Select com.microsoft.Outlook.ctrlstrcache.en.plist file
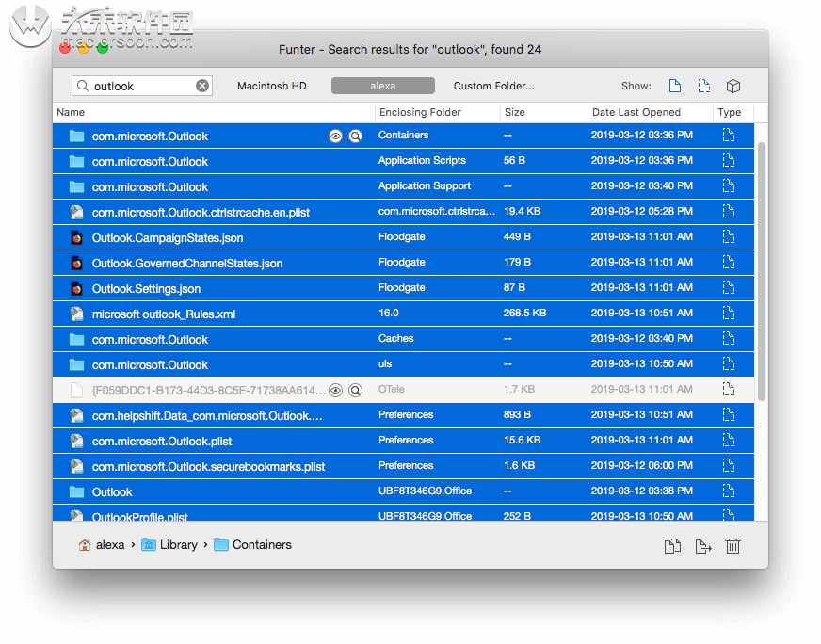 coord(403,212)
